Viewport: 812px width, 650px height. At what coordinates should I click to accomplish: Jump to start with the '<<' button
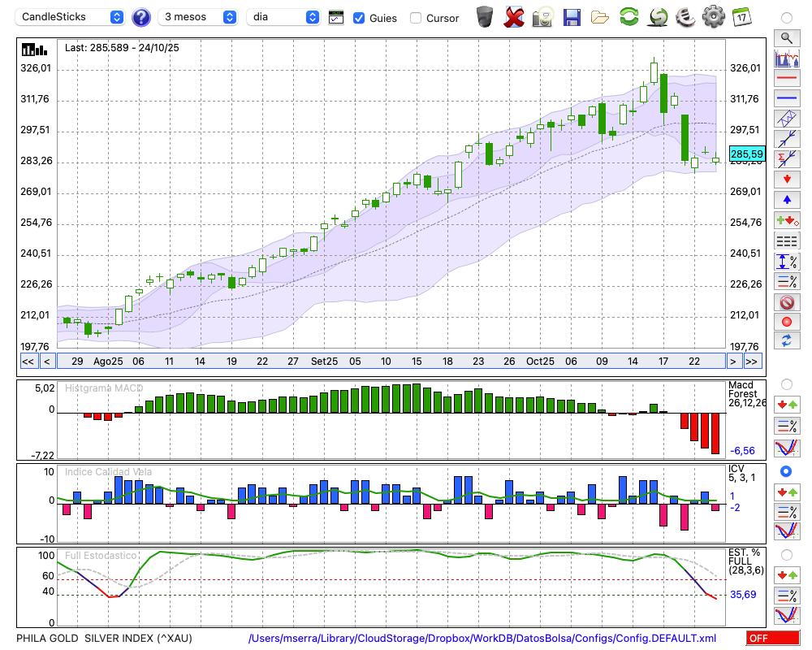coord(28,362)
